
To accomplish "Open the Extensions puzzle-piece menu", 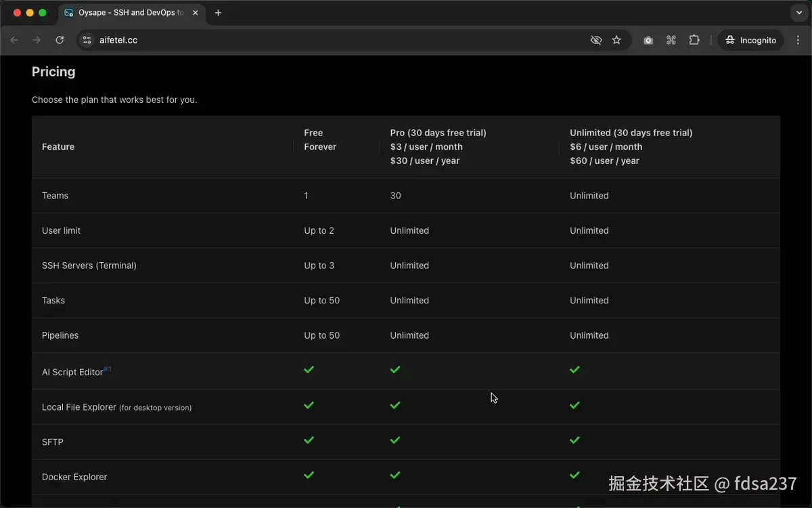I will [x=694, y=41].
